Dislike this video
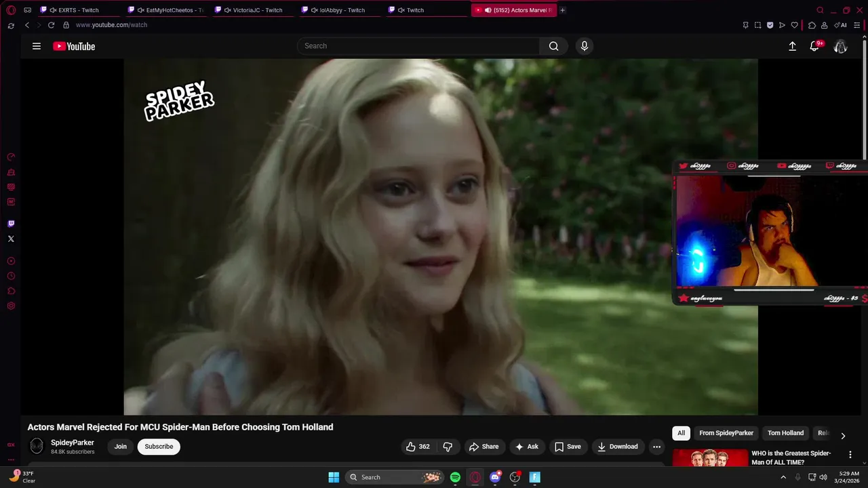 448,447
